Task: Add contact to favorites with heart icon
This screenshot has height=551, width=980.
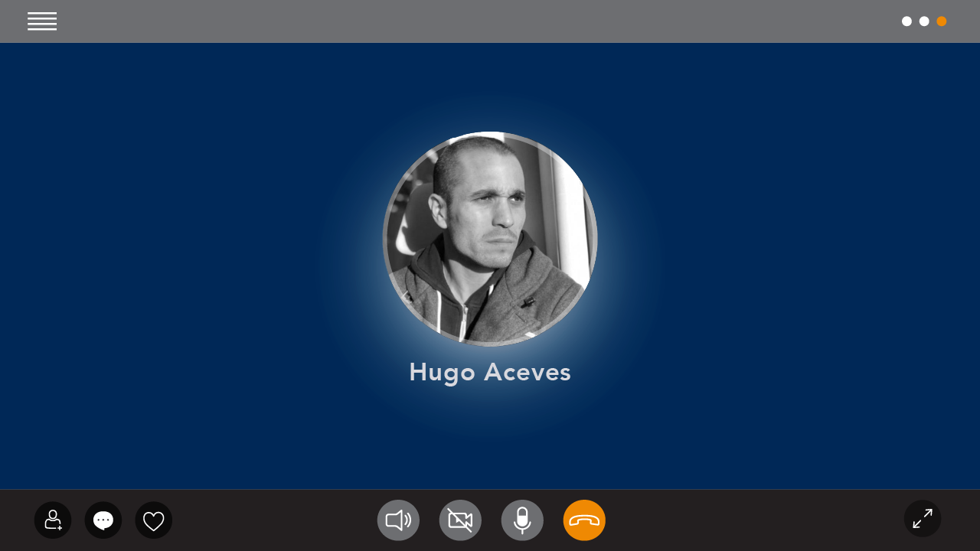Action: click(x=154, y=520)
